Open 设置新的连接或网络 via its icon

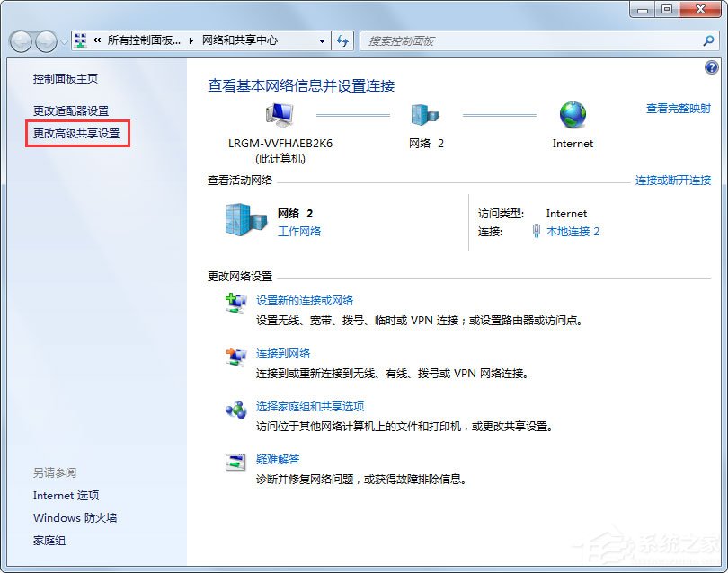point(236,302)
